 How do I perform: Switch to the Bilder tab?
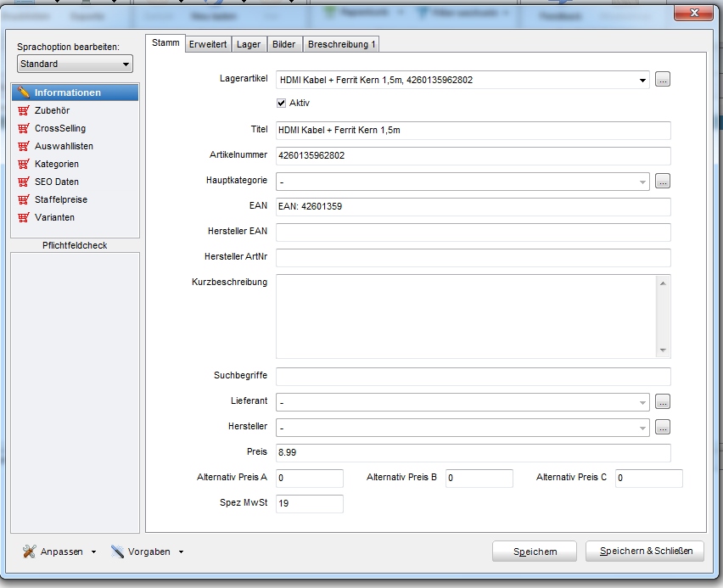[x=284, y=44]
